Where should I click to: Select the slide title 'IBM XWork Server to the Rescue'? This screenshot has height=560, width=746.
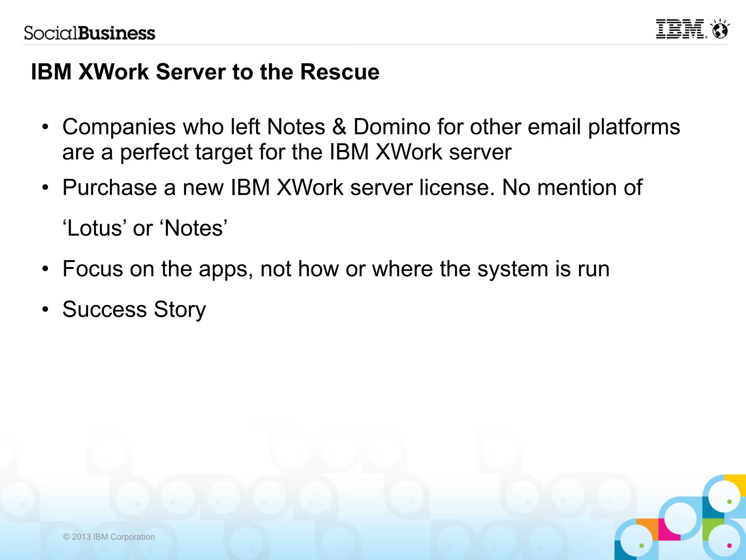[x=205, y=72]
